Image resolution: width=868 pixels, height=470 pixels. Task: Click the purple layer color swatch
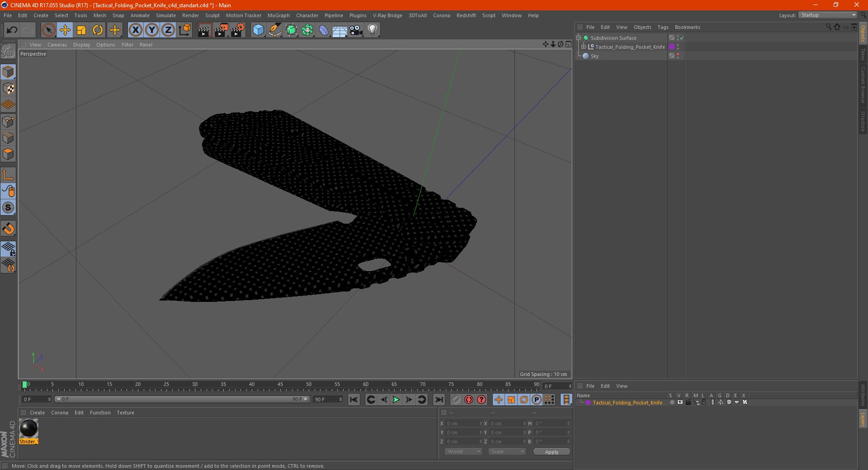coord(672,47)
